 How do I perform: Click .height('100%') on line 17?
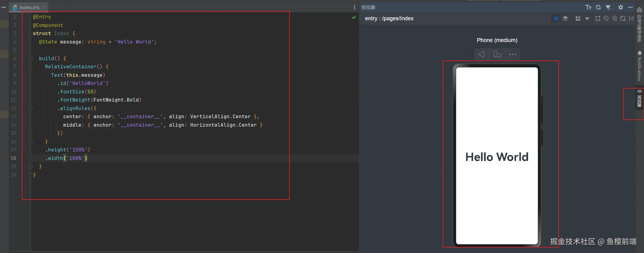[67, 150]
